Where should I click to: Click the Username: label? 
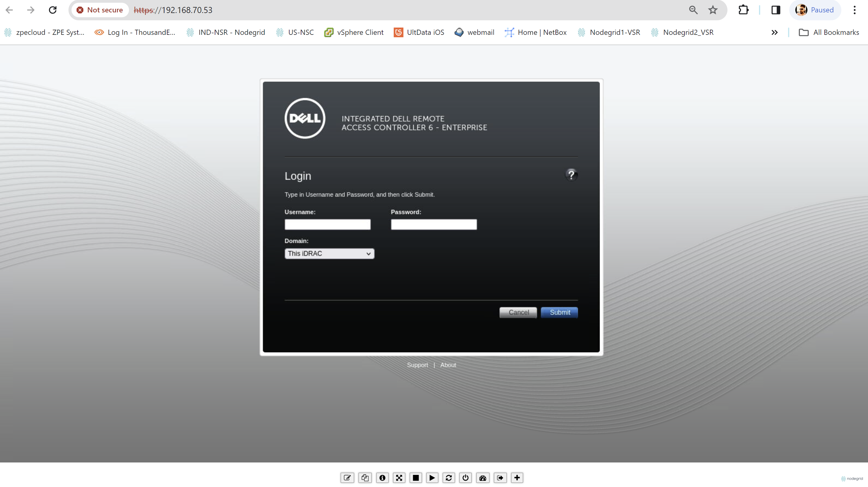(x=300, y=212)
